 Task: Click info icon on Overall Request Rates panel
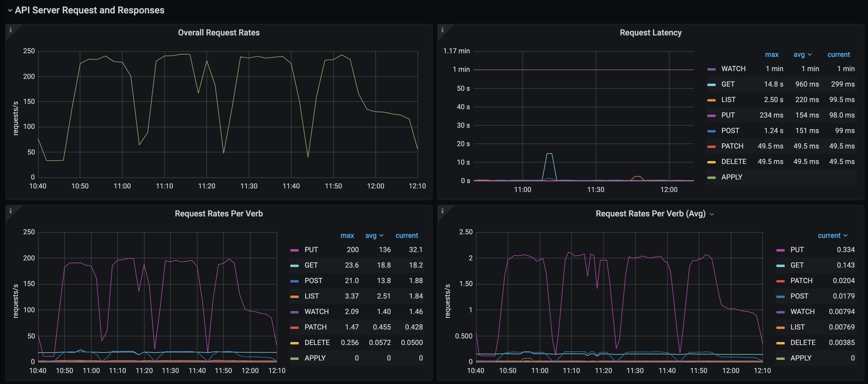coord(10,30)
